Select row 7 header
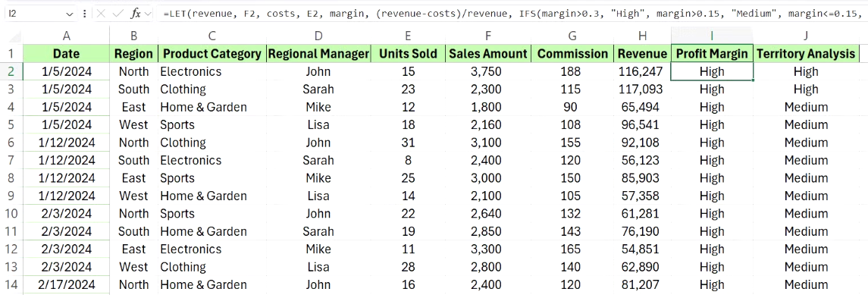This screenshot has height=295, width=868. 11,161
